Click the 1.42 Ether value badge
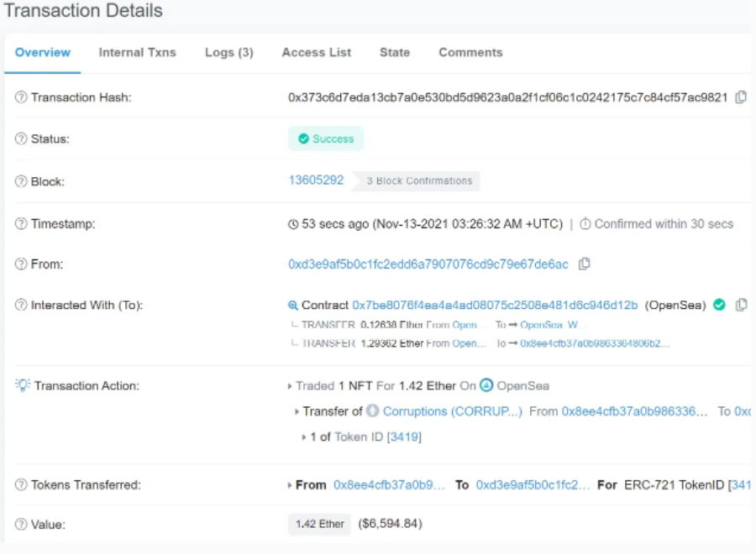This screenshot has height=554, width=756. (319, 524)
